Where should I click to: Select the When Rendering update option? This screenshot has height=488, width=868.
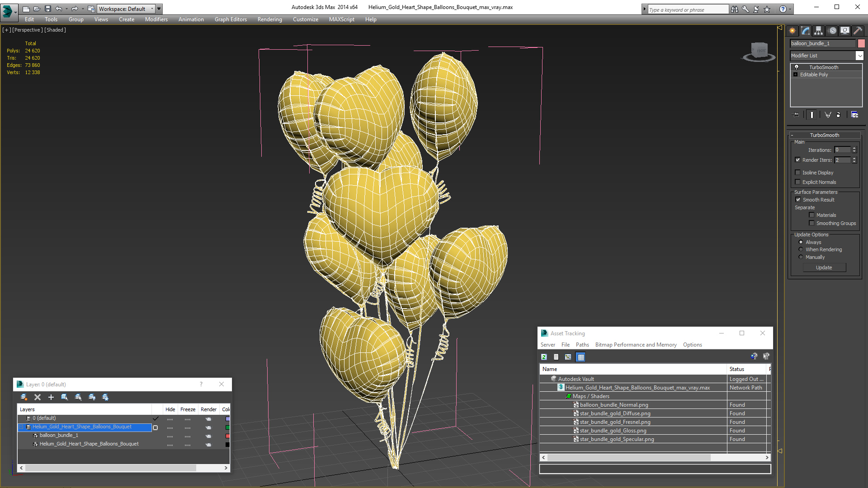(x=801, y=249)
